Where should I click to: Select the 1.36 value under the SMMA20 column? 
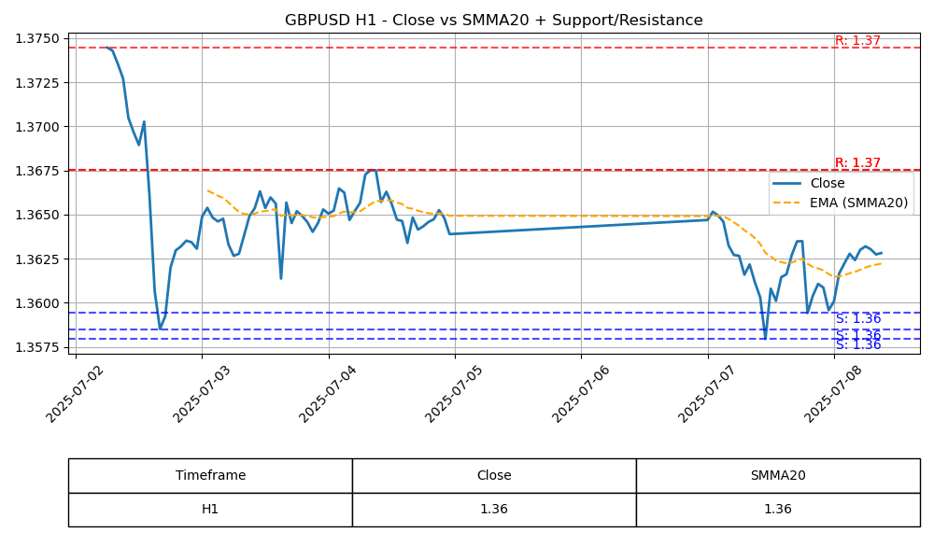pos(778,510)
